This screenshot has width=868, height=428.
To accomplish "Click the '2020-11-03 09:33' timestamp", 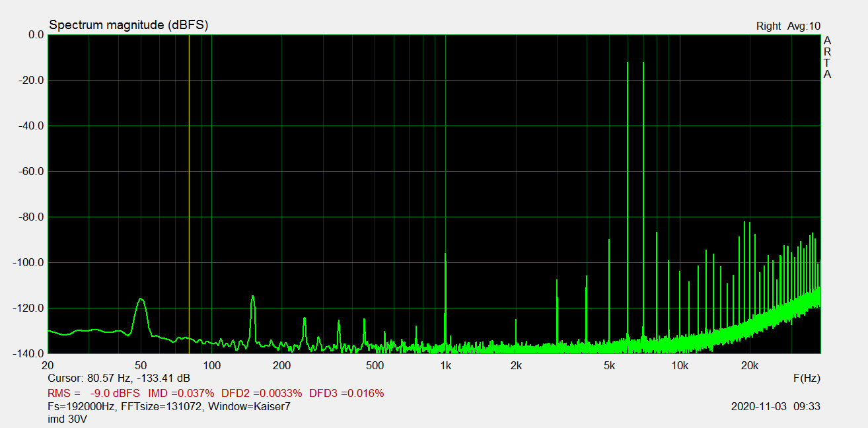I will [x=776, y=407].
